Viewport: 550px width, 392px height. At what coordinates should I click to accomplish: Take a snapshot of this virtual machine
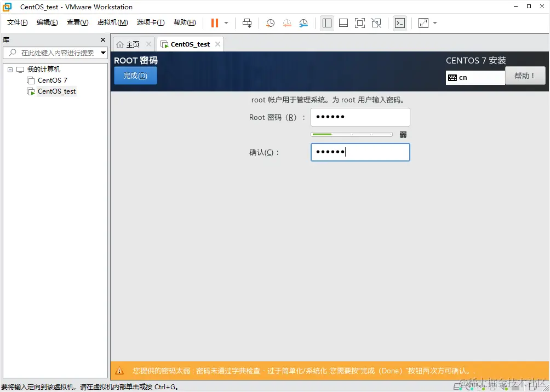(x=269, y=22)
